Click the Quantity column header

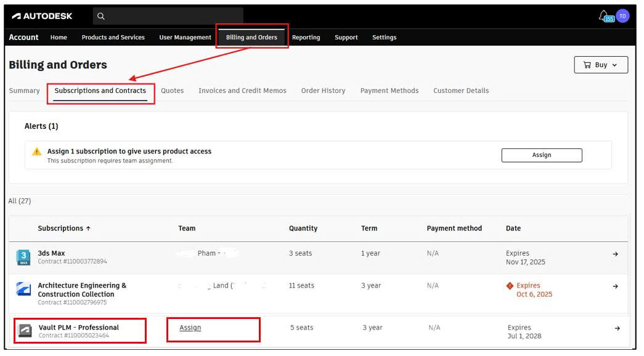(303, 229)
